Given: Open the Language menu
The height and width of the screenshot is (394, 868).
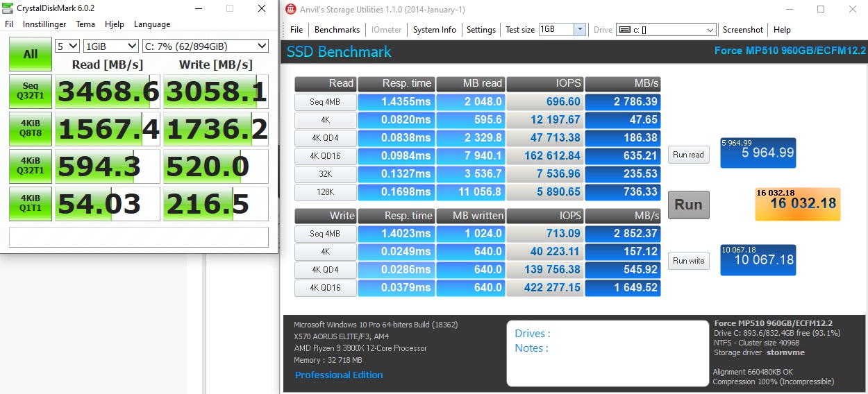Looking at the screenshot, I should [x=152, y=24].
